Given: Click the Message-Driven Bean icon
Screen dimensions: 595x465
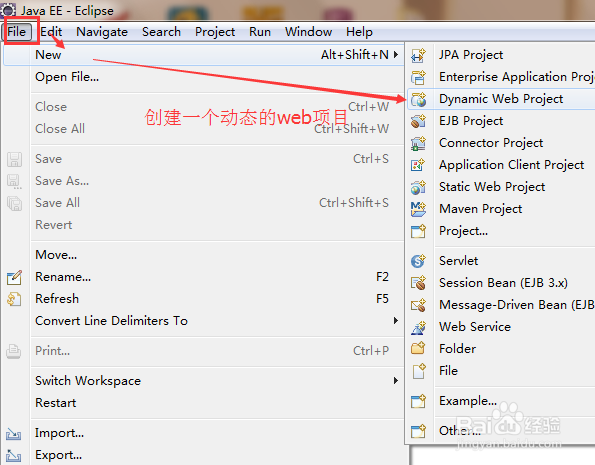Looking at the screenshot, I should [x=418, y=305].
